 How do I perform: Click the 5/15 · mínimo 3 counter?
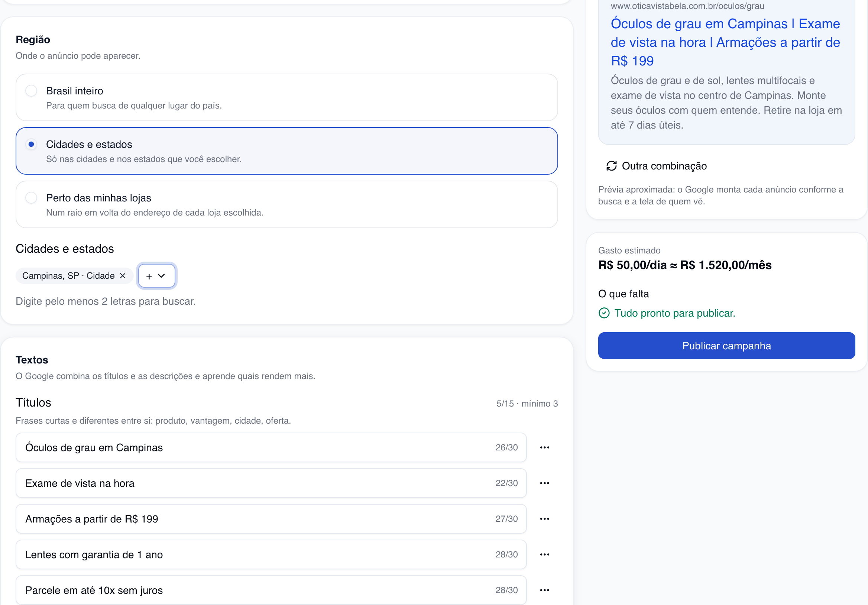pyautogui.click(x=527, y=404)
